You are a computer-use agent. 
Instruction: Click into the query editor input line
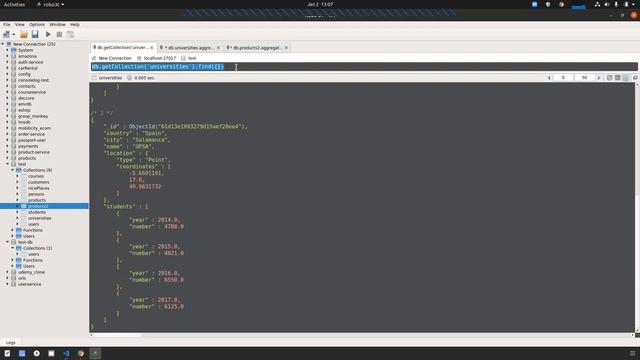pyautogui.click(x=363, y=67)
